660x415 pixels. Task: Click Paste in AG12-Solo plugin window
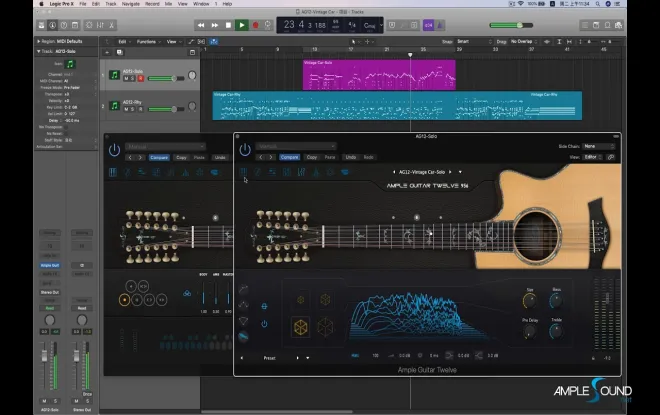pyautogui.click(x=330, y=157)
